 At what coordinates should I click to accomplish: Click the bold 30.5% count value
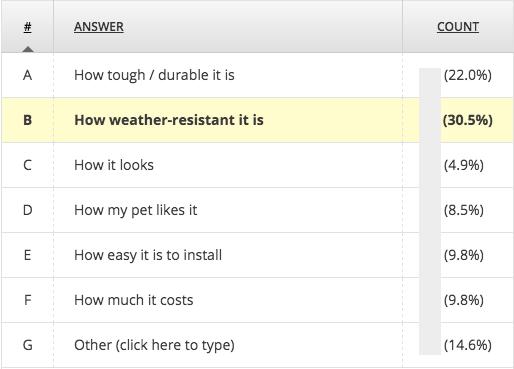pos(467,120)
